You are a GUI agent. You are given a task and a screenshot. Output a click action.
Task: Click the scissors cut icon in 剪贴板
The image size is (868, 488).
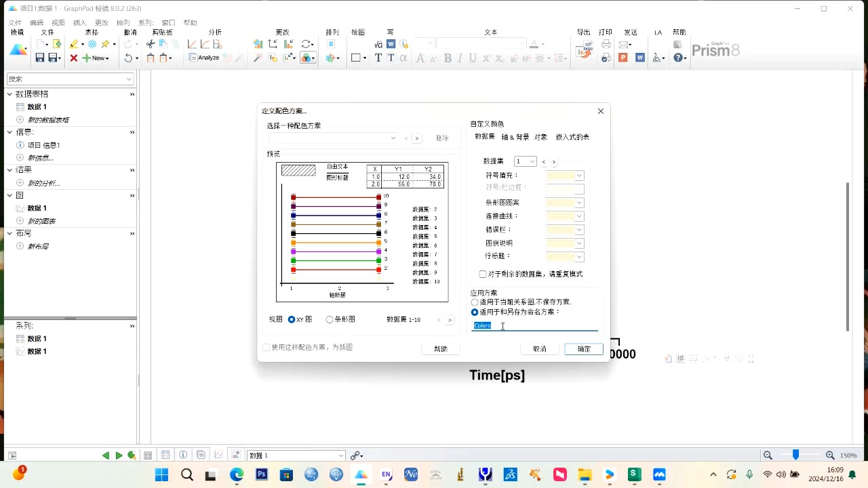tap(151, 43)
